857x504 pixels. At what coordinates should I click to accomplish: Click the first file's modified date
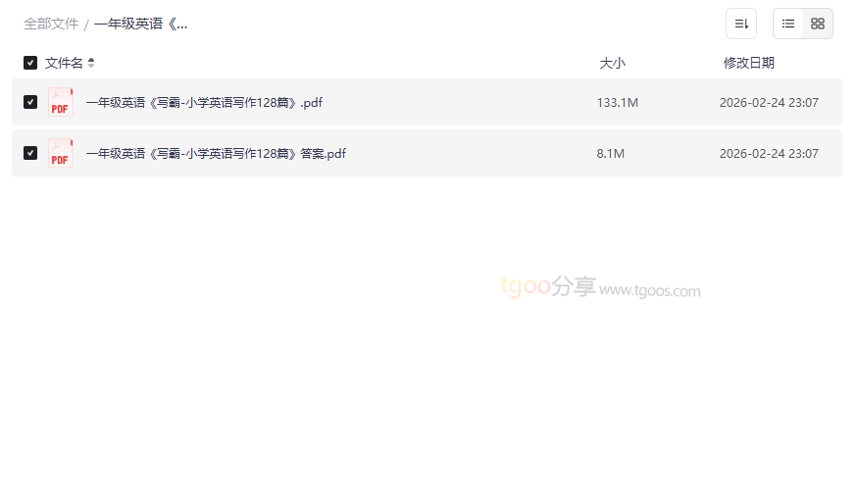pyautogui.click(x=769, y=103)
